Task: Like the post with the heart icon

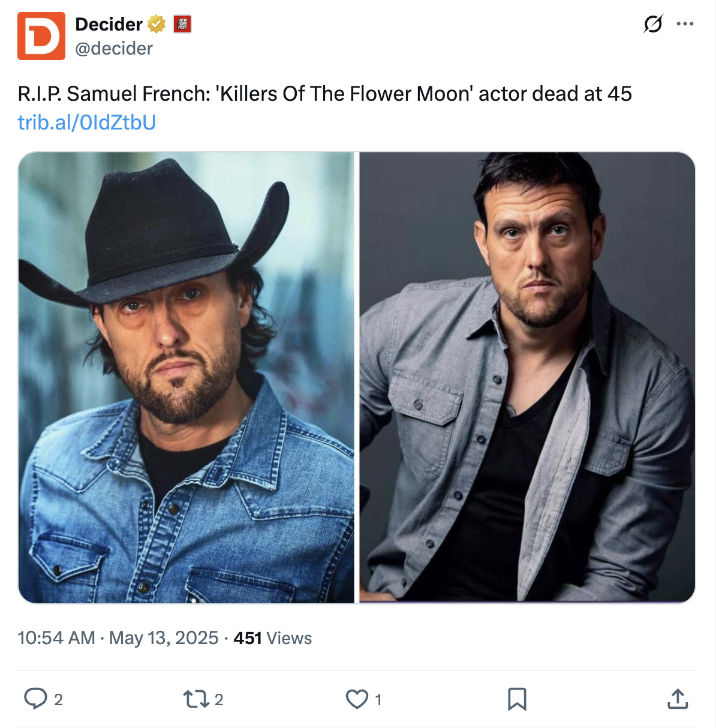Action: pos(357,699)
